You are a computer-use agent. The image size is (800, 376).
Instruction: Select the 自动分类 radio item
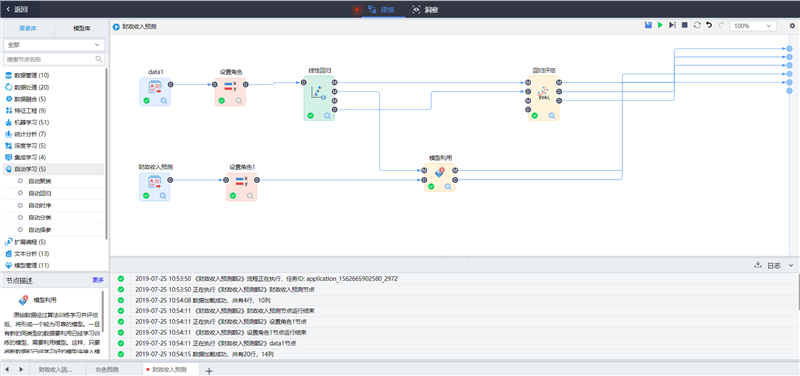coord(39,218)
